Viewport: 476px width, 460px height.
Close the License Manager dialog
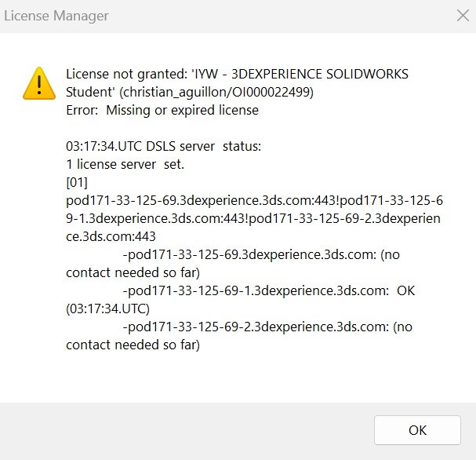coord(463,15)
